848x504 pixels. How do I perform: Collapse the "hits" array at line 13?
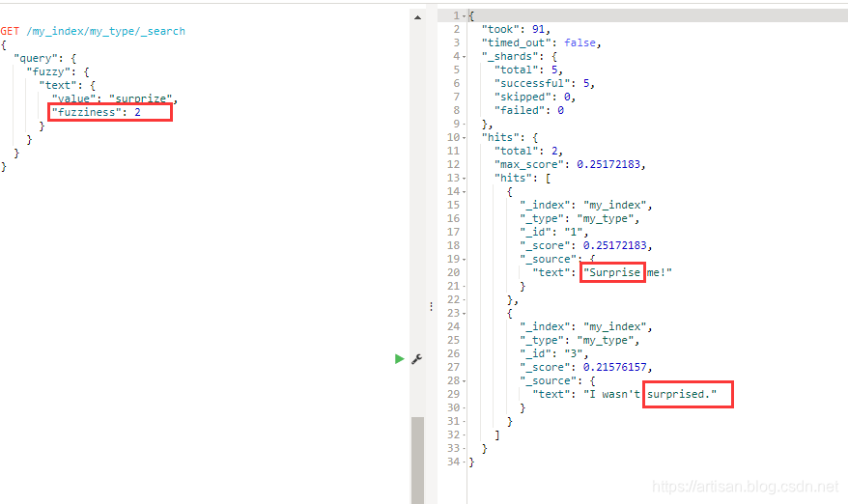coord(464,179)
